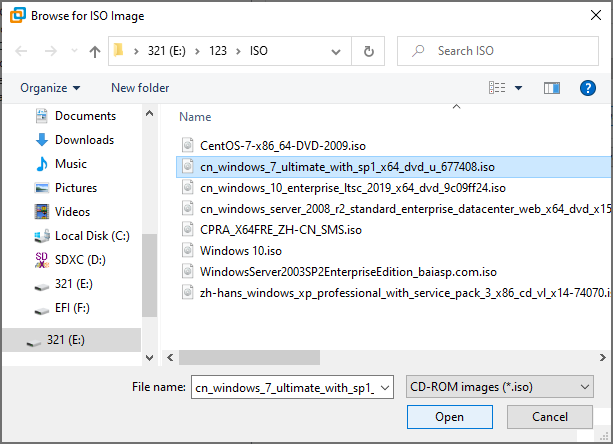Screen dimensions: 613x444
Task: Select SDXC (D:) drive
Action: tap(70, 260)
